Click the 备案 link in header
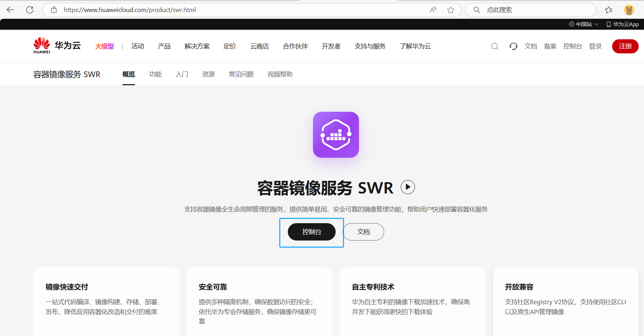Image resolution: width=644 pixels, height=336 pixels. pyautogui.click(x=550, y=46)
